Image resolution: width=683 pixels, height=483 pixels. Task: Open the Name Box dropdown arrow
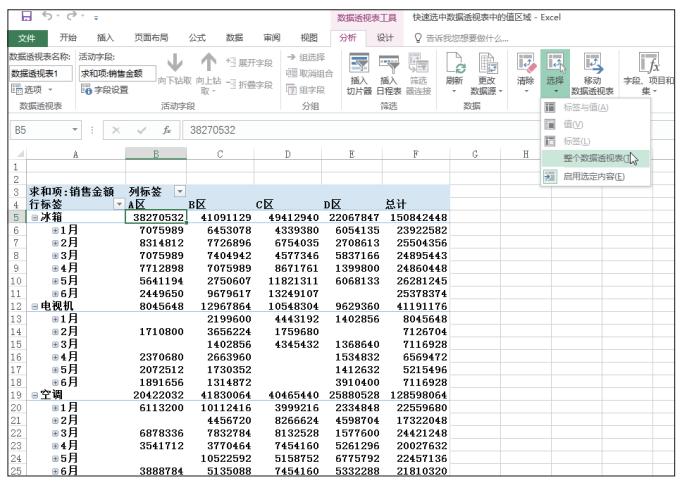[x=75, y=130]
